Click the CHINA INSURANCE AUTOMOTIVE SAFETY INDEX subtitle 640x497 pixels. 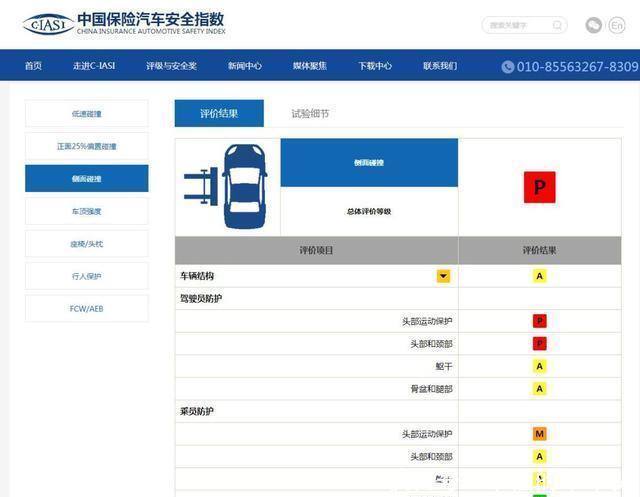point(151,31)
